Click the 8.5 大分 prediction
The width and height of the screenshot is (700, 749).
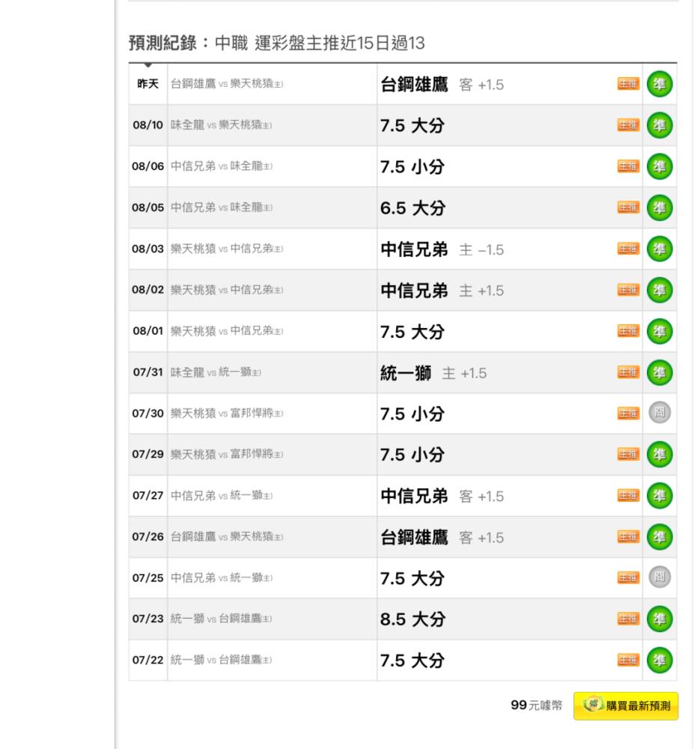413,619
